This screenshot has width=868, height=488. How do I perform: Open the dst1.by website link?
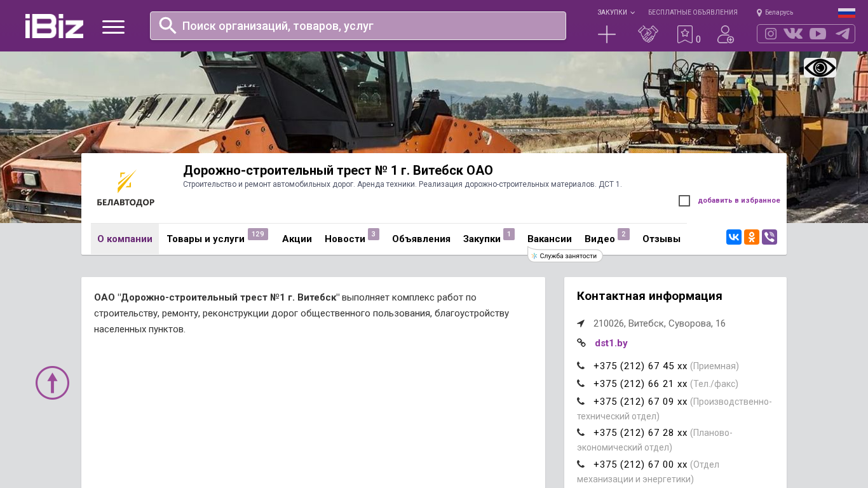point(611,343)
